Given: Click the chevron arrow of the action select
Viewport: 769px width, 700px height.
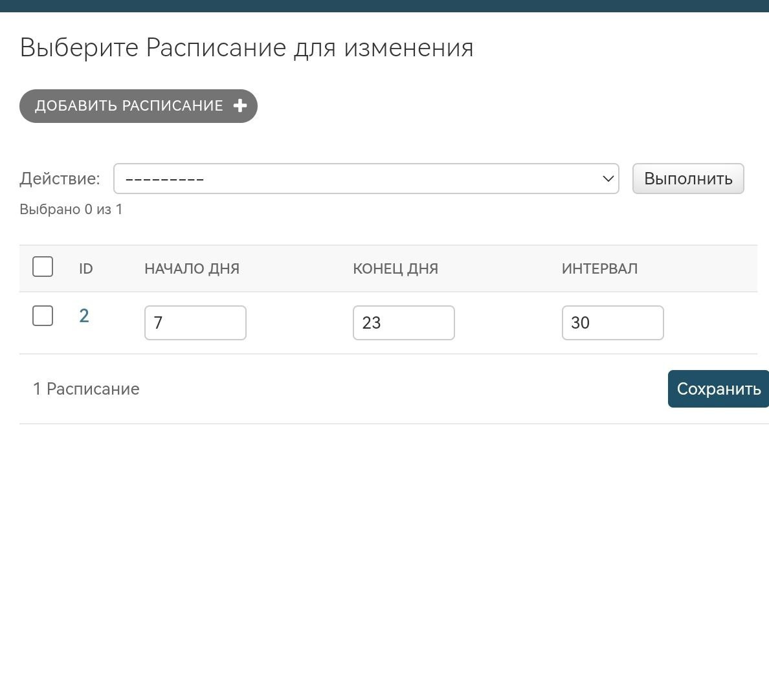Looking at the screenshot, I should [608, 179].
